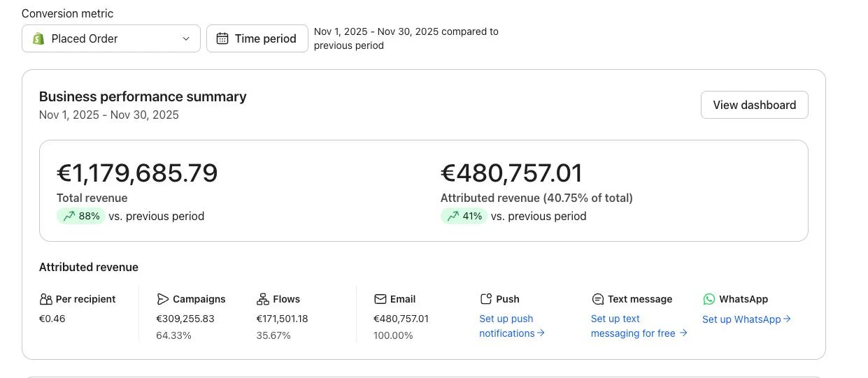Follow Set up text messaging for free link

639,326
